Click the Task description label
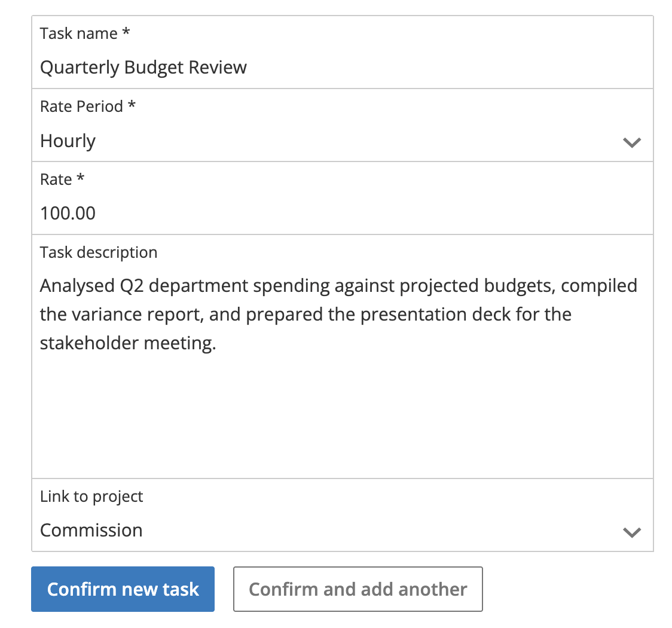The height and width of the screenshot is (628, 672). [99, 252]
